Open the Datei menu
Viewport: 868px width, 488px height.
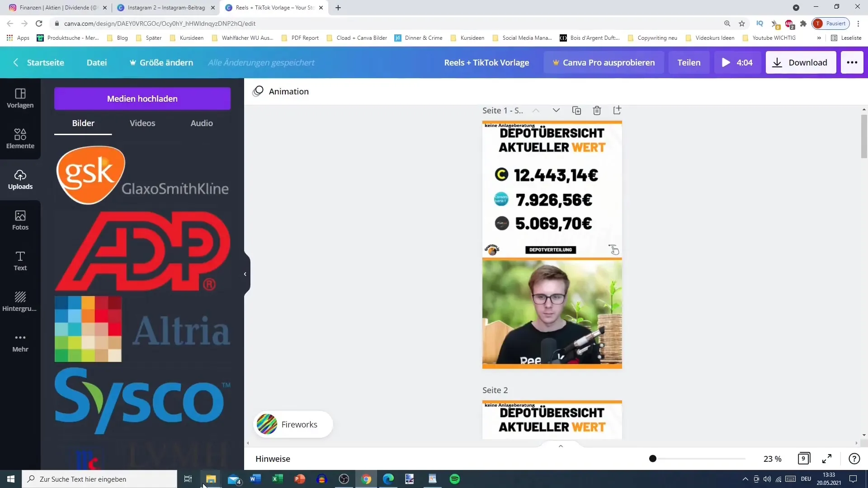point(97,62)
